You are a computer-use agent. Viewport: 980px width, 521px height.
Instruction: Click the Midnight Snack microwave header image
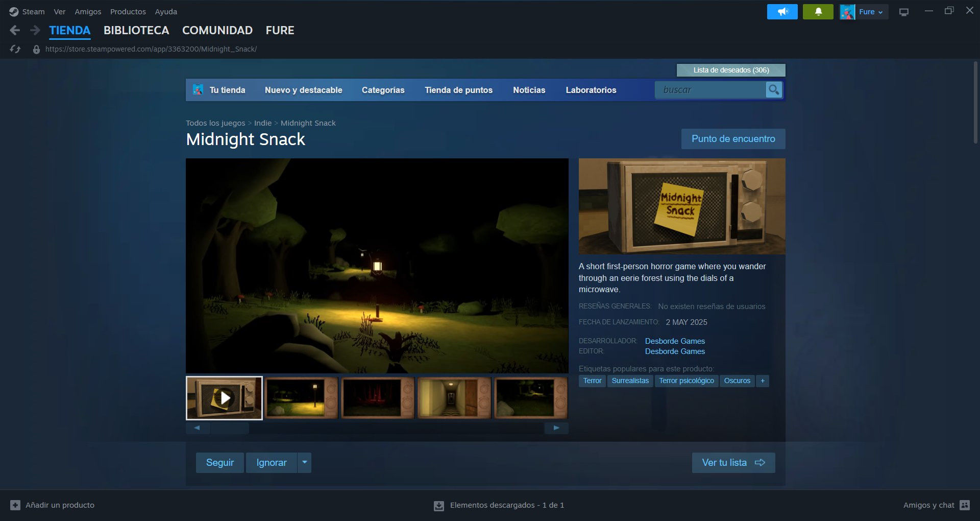pyautogui.click(x=682, y=206)
